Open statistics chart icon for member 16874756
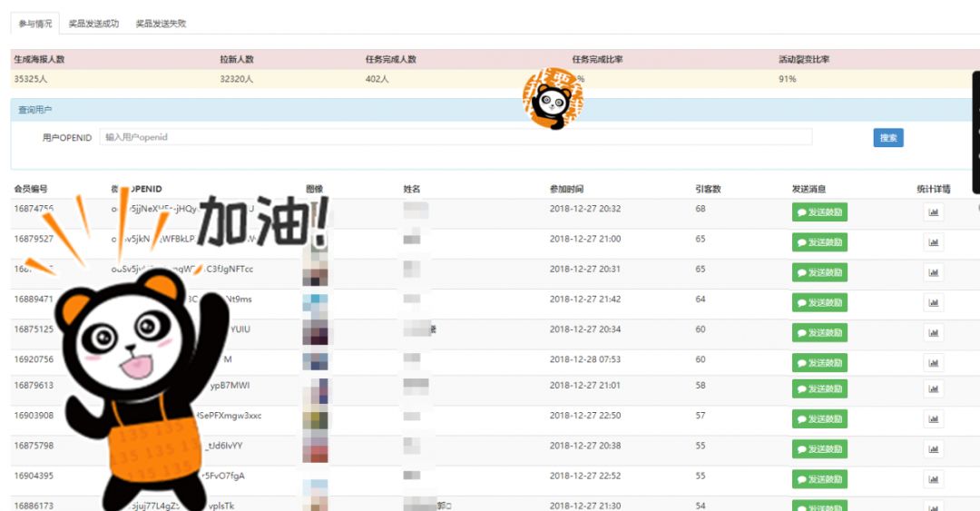Viewport: 980px width, 511px height. coord(933,212)
